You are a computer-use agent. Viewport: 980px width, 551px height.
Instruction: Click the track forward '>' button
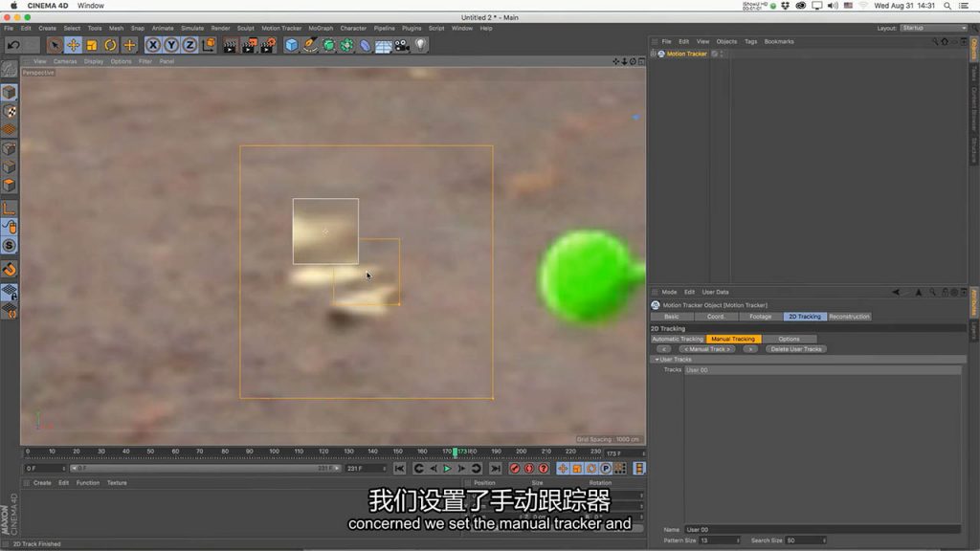point(750,349)
